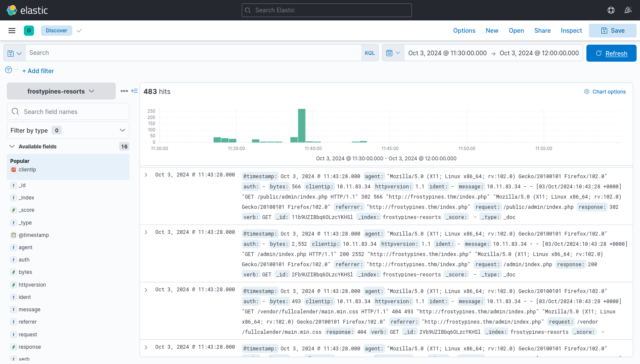Click the Add filter link
The width and height of the screenshot is (640, 364).
38,71
